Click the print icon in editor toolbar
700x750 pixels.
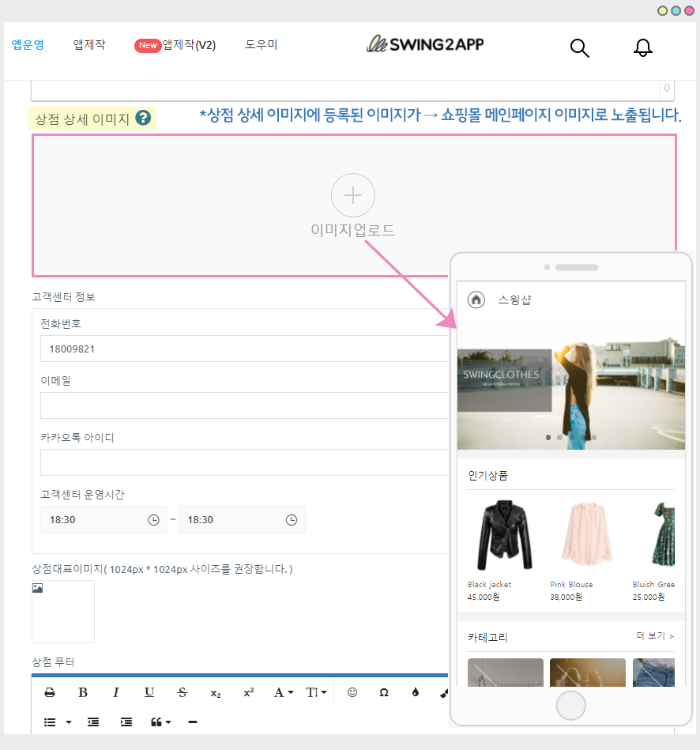pyautogui.click(x=50, y=692)
